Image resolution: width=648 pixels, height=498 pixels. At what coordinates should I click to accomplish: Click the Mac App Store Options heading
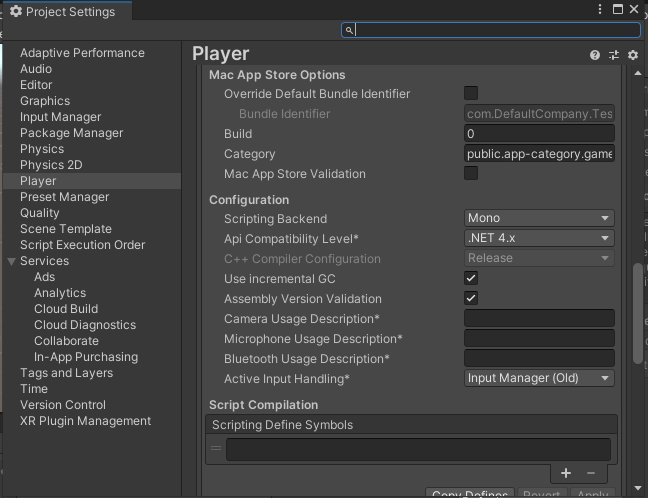(x=277, y=75)
